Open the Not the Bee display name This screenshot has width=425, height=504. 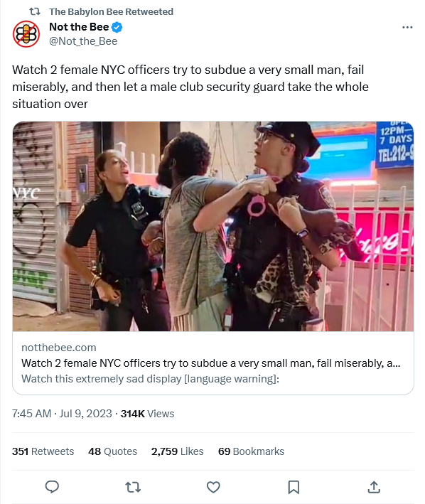79,27
